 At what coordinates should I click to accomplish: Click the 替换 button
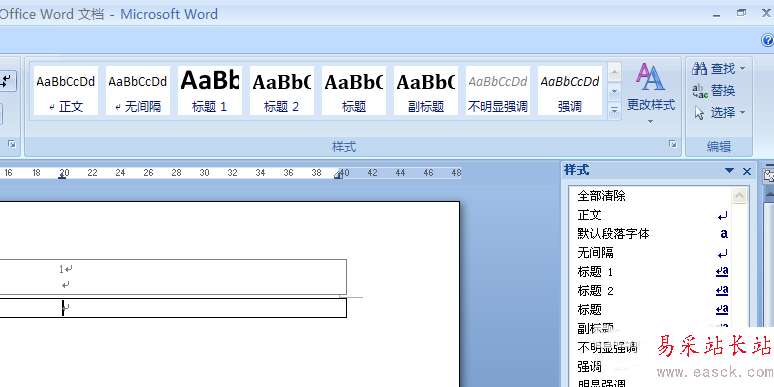click(714, 91)
